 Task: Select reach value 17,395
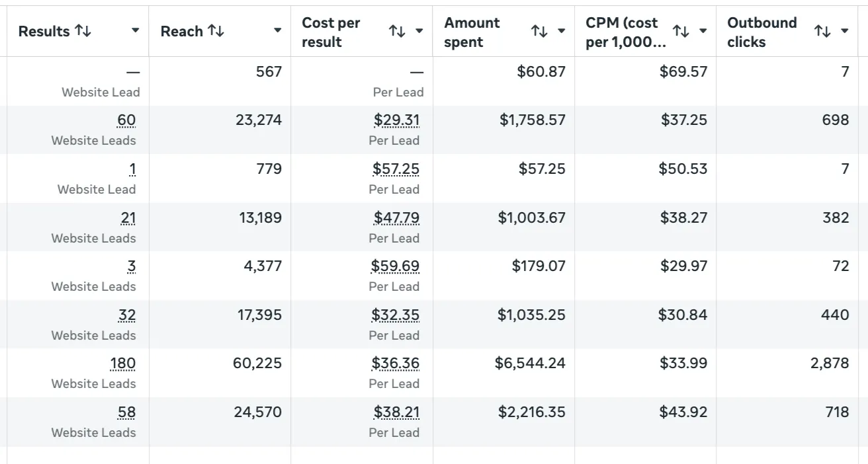click(260, 315)
